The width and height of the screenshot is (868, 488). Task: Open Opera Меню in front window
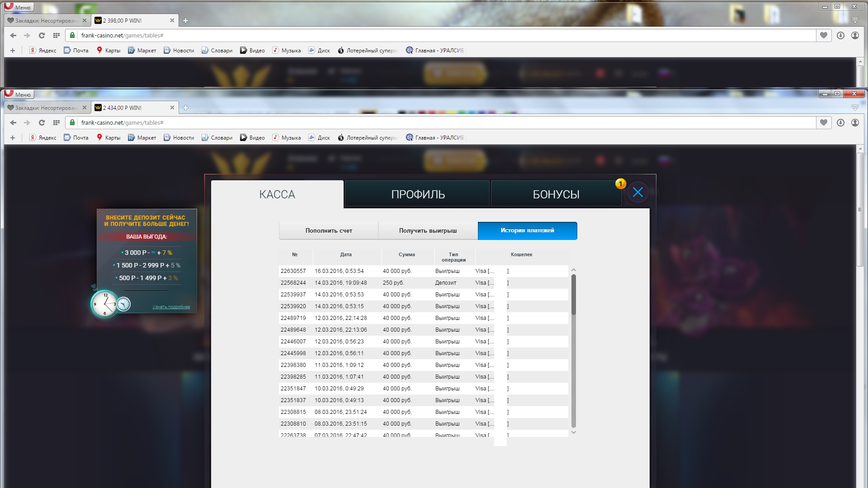tap(19, 94)
